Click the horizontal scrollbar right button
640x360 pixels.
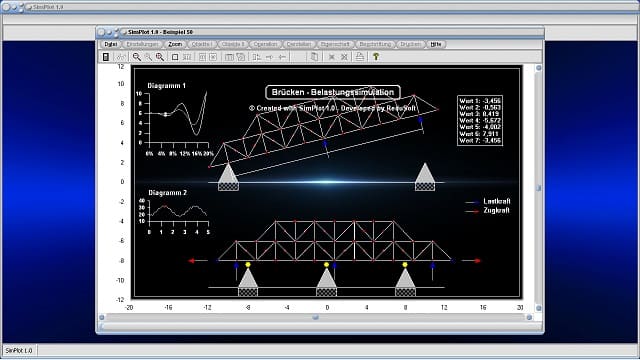529,317
